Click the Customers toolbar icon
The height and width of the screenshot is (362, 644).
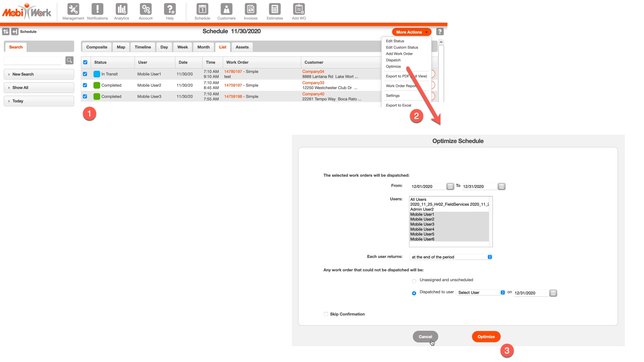pyautogui.click(x=226, y=9)
